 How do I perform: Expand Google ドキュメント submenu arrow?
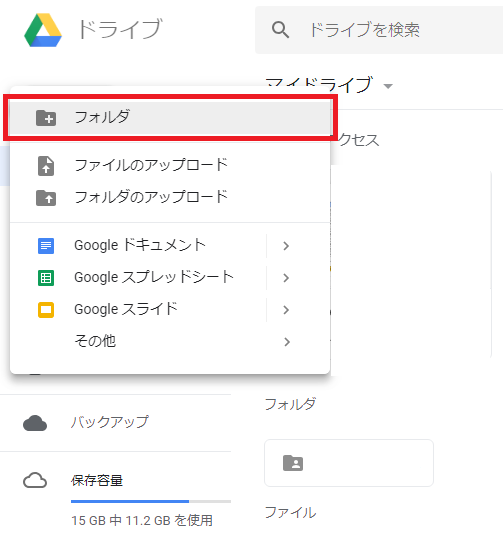pos(286,246)
